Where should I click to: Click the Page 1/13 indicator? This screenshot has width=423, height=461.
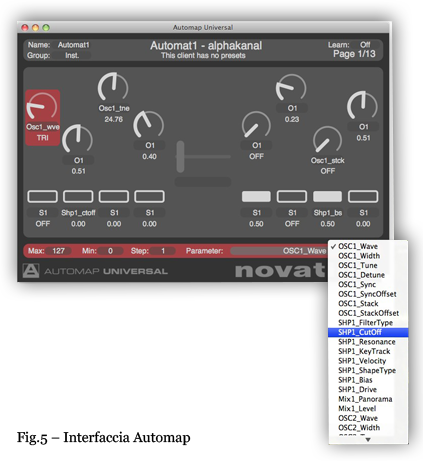click(354, 54)
